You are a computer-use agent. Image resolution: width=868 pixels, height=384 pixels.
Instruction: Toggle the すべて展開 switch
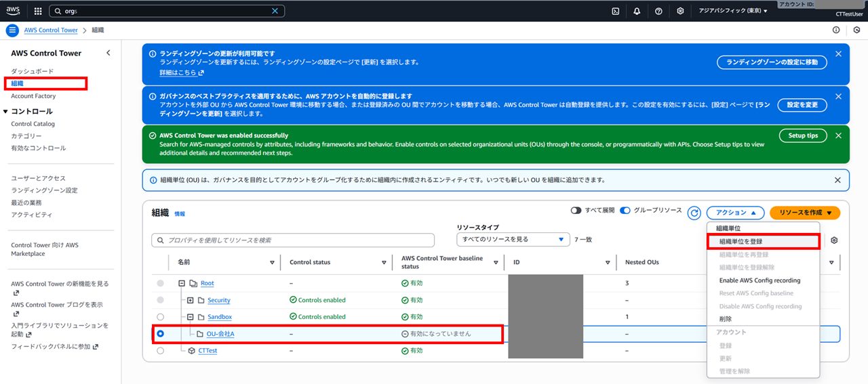click(576, 211)
